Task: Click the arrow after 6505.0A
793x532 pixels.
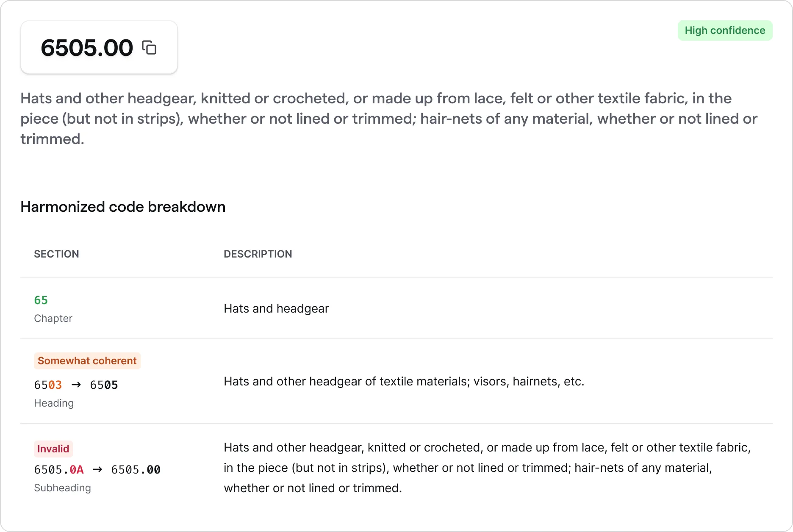Action: click(97, 469)
